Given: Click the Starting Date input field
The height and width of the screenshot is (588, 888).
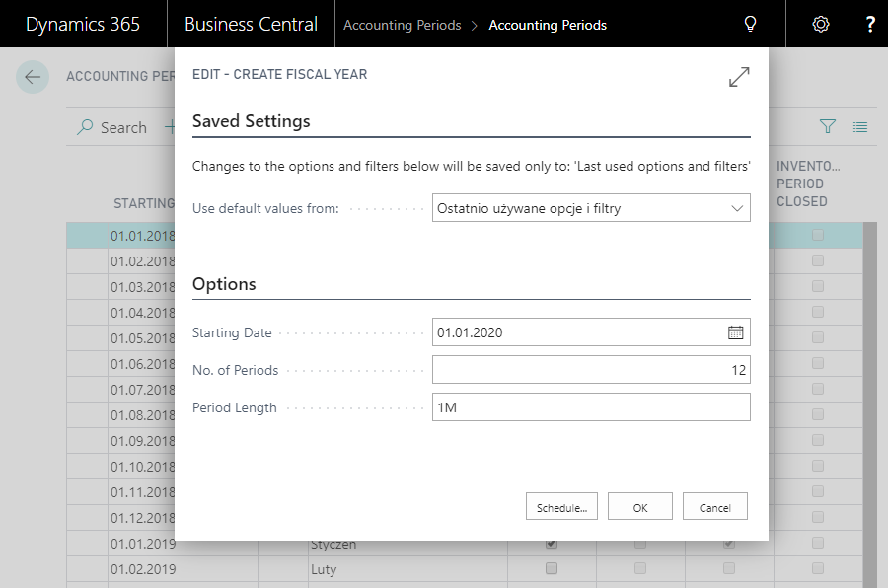Looking at the screenshot, I should click(x=591, y=331).
